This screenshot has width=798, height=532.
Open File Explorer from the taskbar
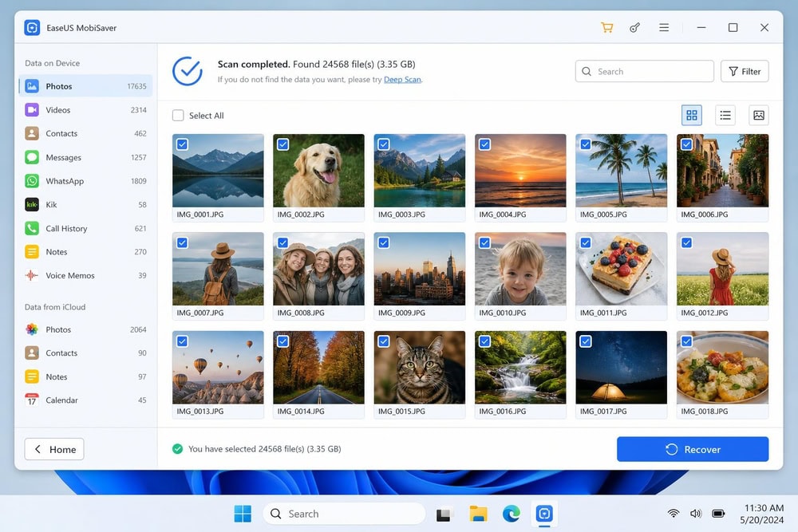(478, 514)
